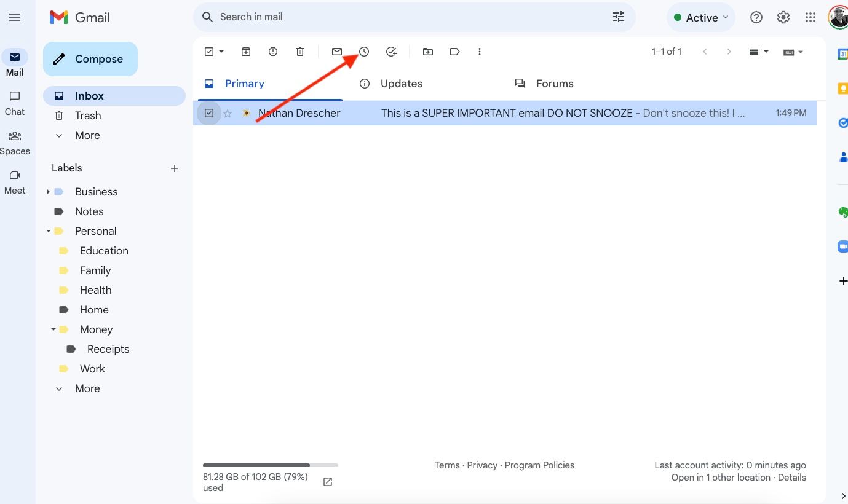Click the Move to folder icon
This screenshot has height=504, width=848.
(x=428, y=52)
